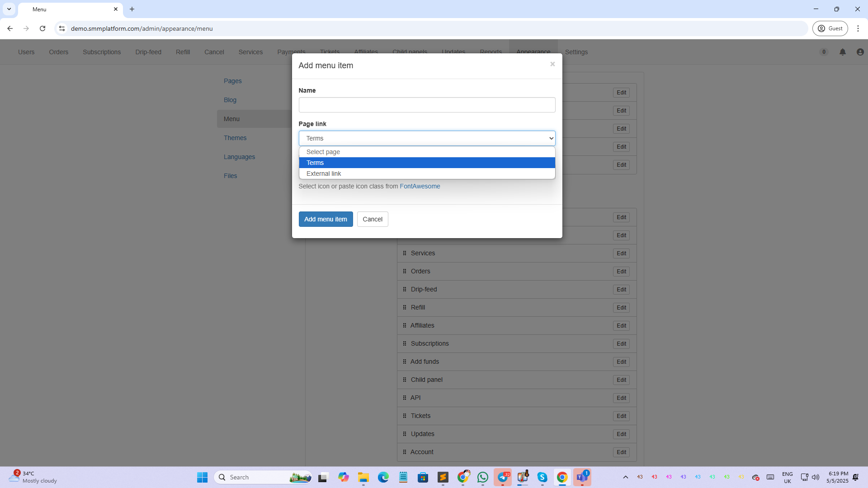Open the Chrome browser menu icon

858,28
